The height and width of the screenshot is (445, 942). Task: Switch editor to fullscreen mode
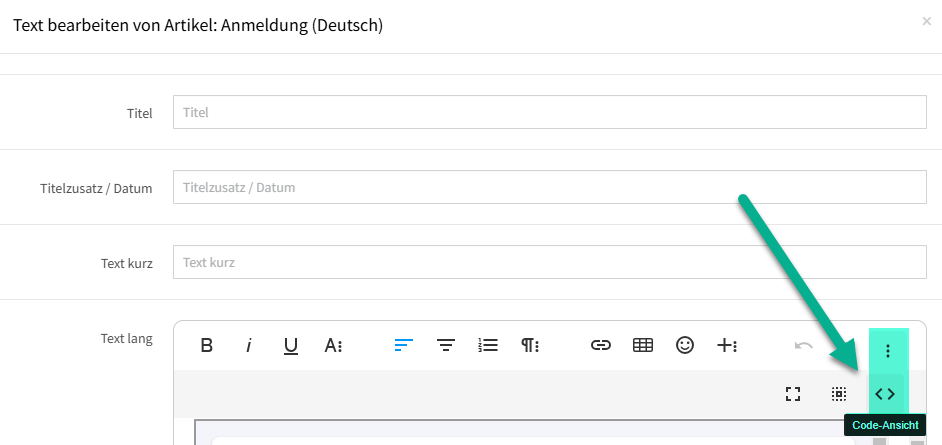[x=793, y=394]
